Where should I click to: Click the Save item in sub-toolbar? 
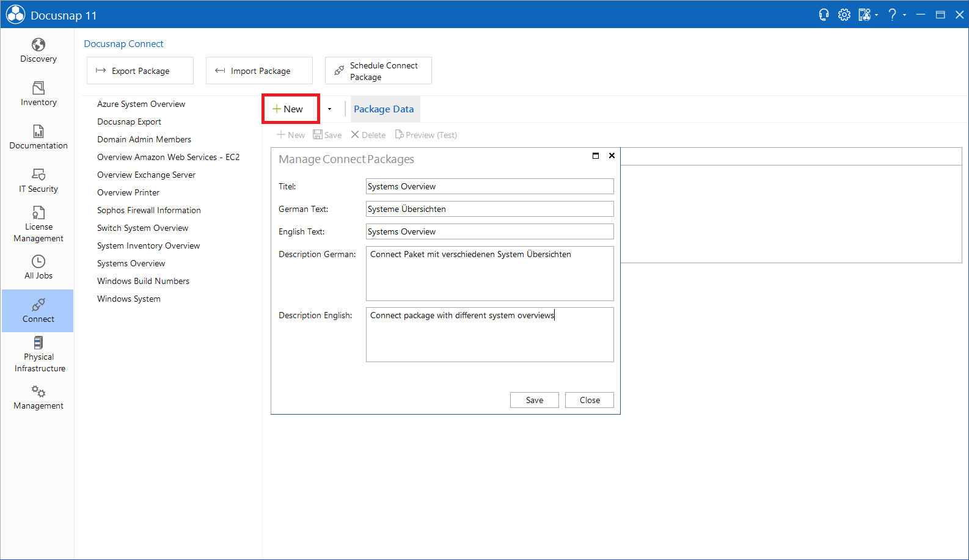[x=327, y=135]
